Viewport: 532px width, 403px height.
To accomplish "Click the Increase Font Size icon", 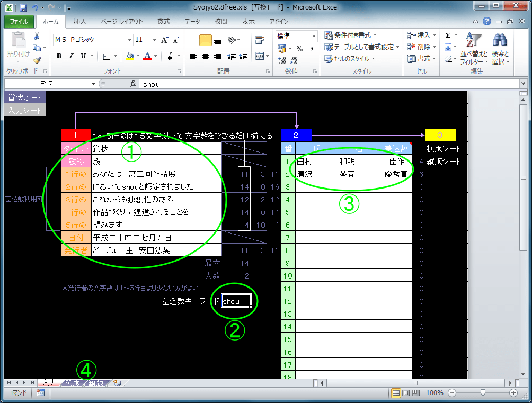I will click(x=164, y=40).
